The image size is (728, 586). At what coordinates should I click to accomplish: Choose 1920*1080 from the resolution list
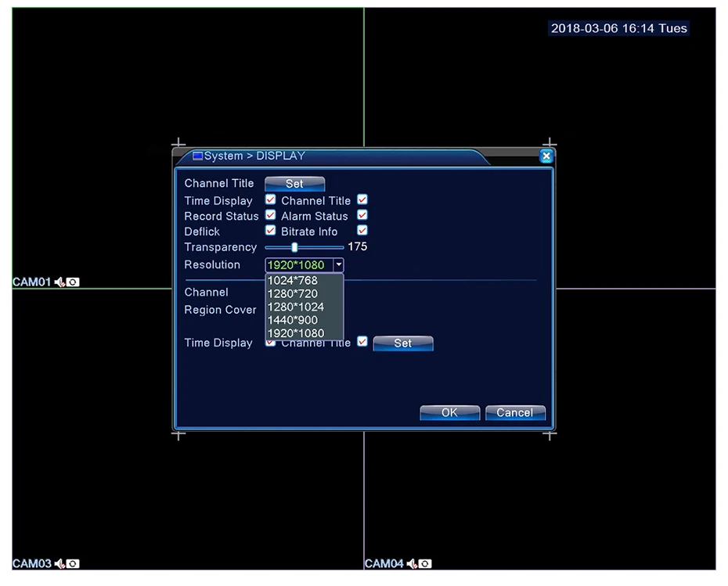pos(304,333)
